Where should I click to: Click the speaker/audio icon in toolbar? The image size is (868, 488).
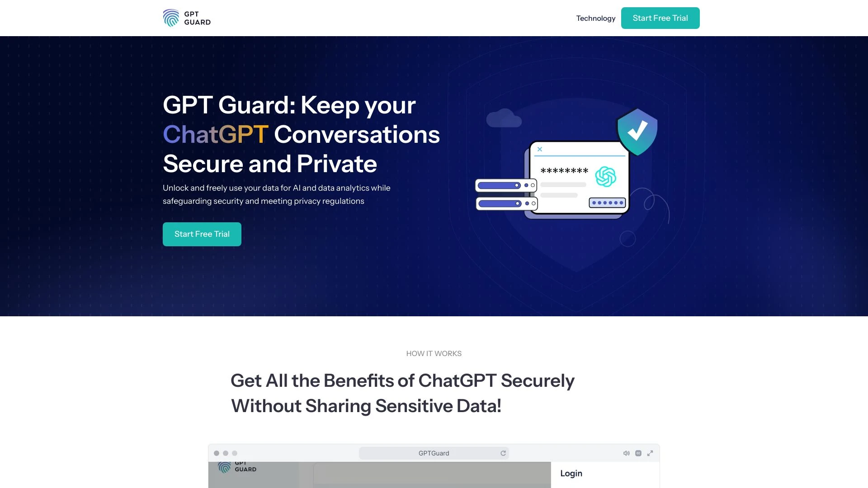[x=627, y=454]
